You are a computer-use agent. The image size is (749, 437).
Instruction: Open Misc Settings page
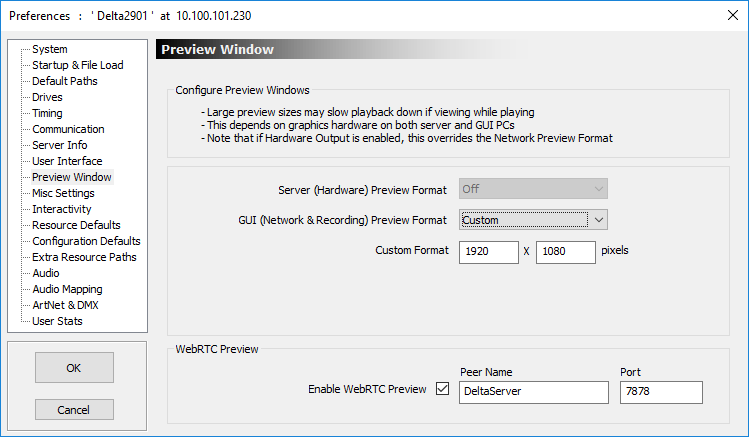[63, 193]
